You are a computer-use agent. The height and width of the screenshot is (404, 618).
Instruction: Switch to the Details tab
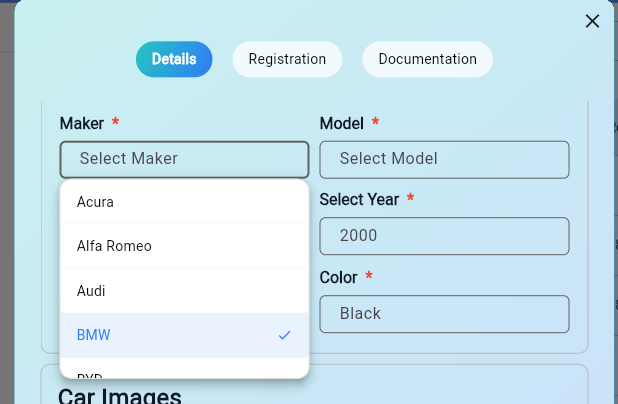click(174, 59)
